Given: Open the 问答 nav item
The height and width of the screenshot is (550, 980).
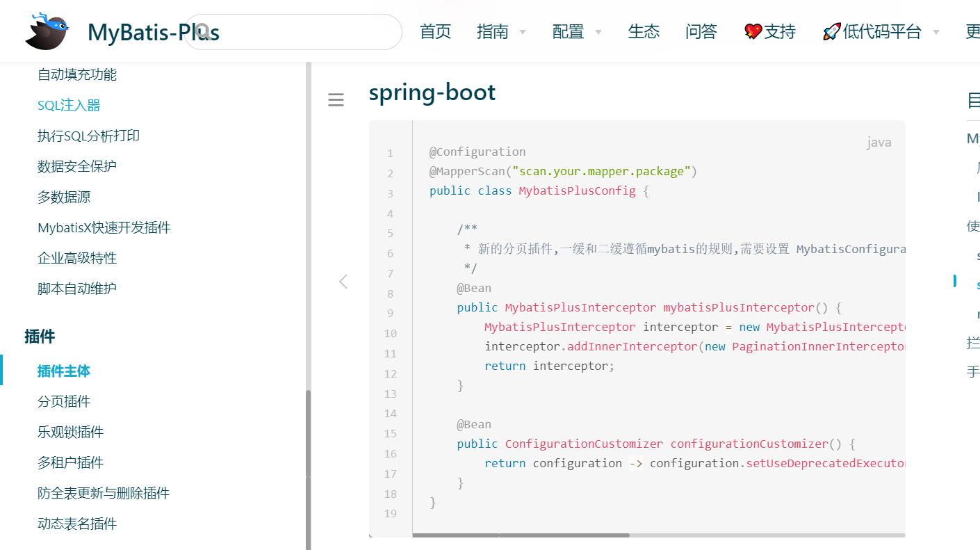Looking at the screenshot, I should 701,31.
